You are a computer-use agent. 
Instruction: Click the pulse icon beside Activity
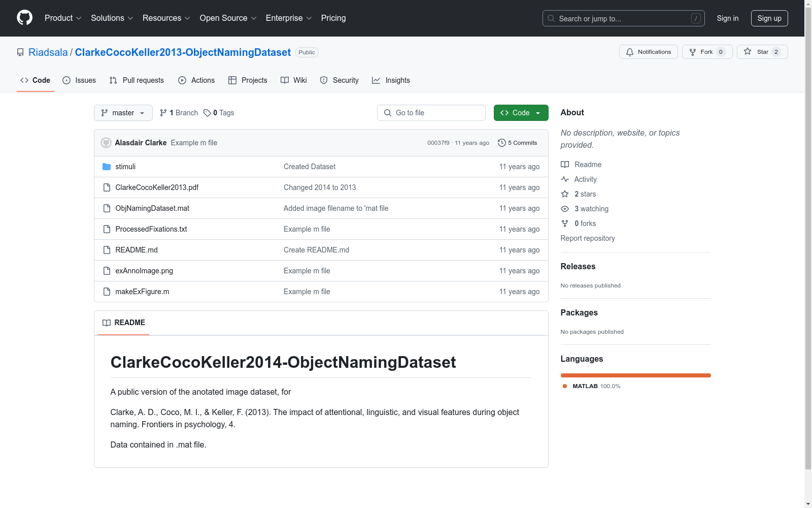tap(565, 179)
